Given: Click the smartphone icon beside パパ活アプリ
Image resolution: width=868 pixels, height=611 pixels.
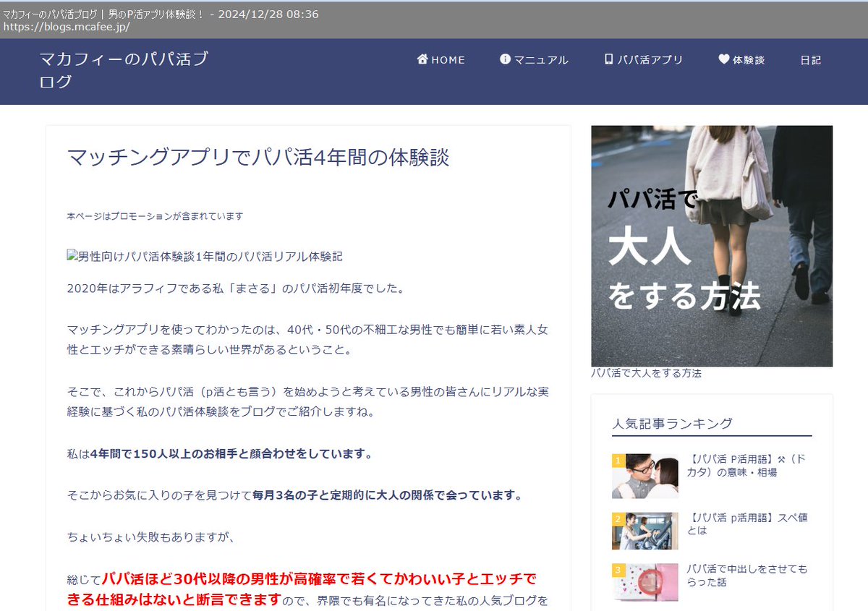Looking at the screenshot, I should 608,59.
